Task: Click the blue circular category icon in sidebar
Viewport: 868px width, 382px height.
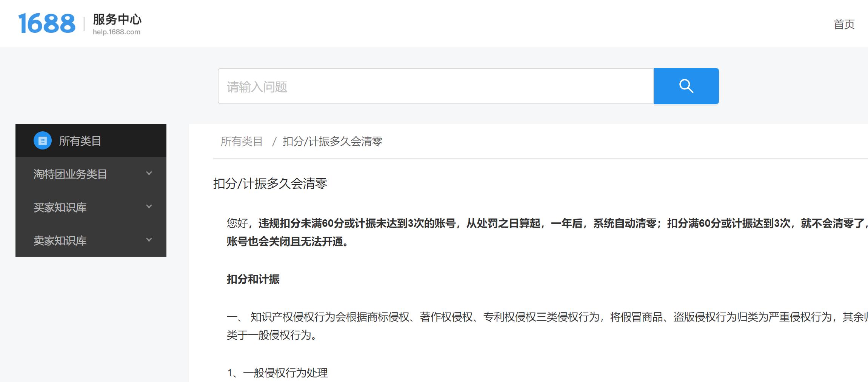Action: click(42, 141)
